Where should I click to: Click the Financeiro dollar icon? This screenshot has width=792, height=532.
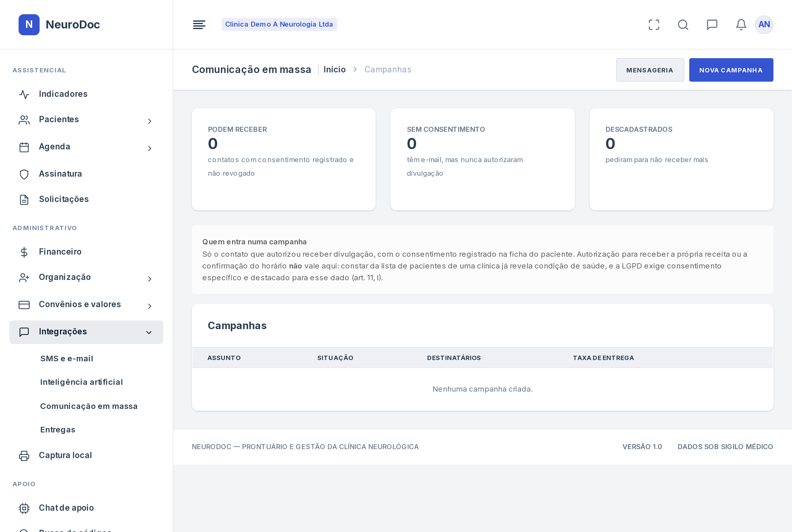pos(24,252)
